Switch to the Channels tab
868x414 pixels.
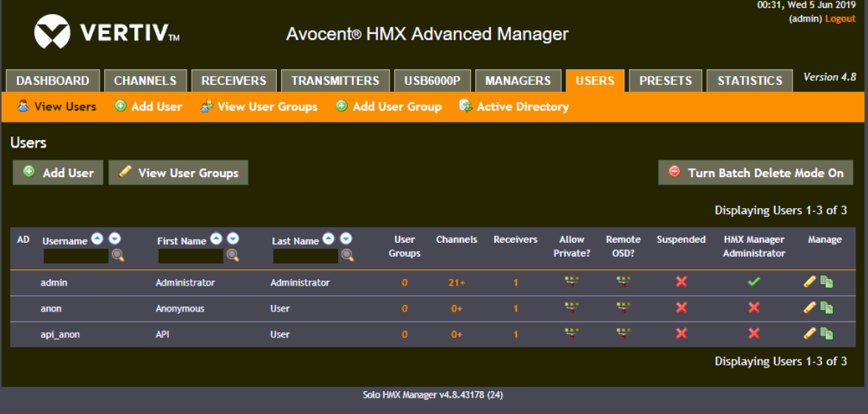(145, 81)
